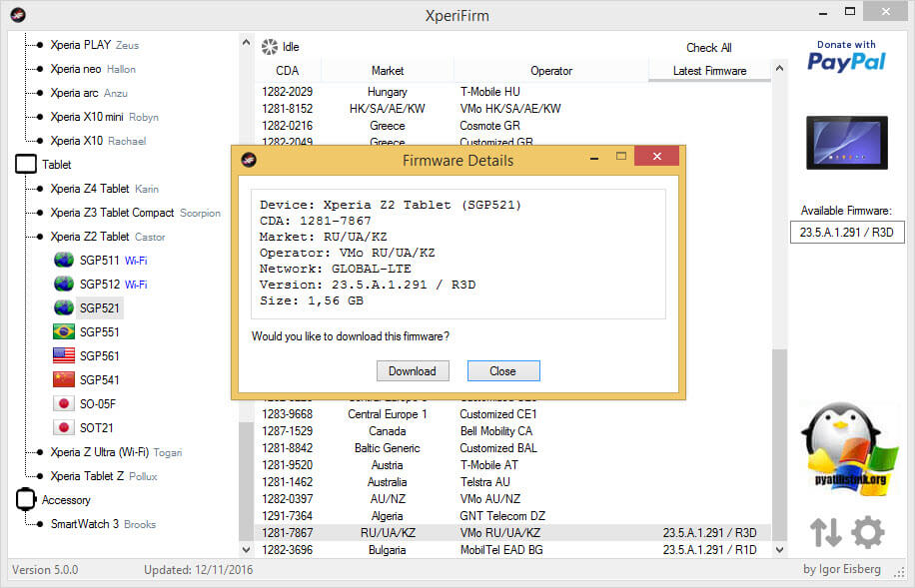Viewport: 915px width, 588px height.
Task: Click Close in the Firmware Details dialog
Action: 502,371
